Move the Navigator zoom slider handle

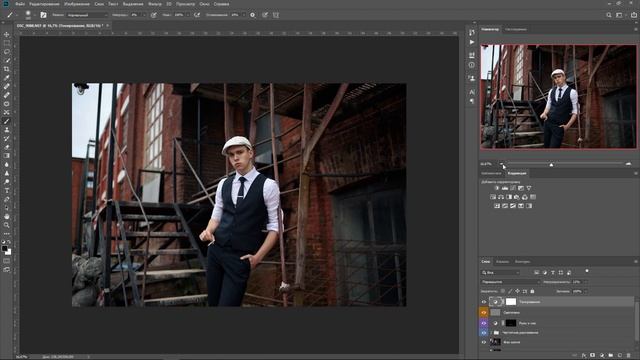[551, 164]
